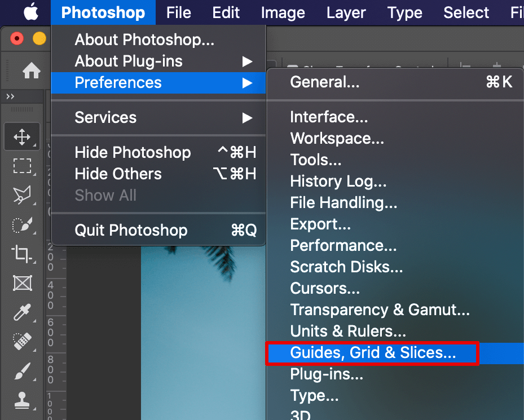Expand the About Plug-ins submenu
524x420 pixels.
pos(158,61)
